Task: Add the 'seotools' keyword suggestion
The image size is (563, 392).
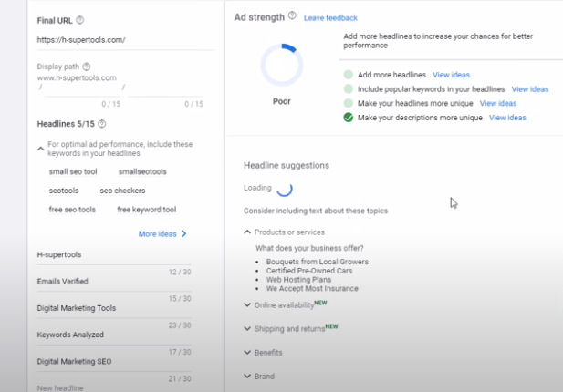Action: pos(64,191)
